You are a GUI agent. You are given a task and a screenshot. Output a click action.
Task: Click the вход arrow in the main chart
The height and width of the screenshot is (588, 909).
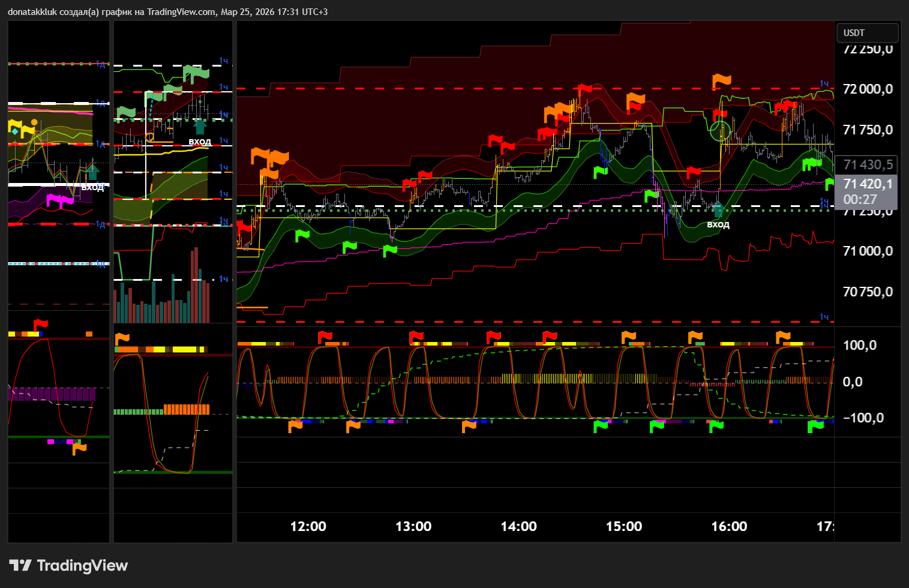click(718, 209)
